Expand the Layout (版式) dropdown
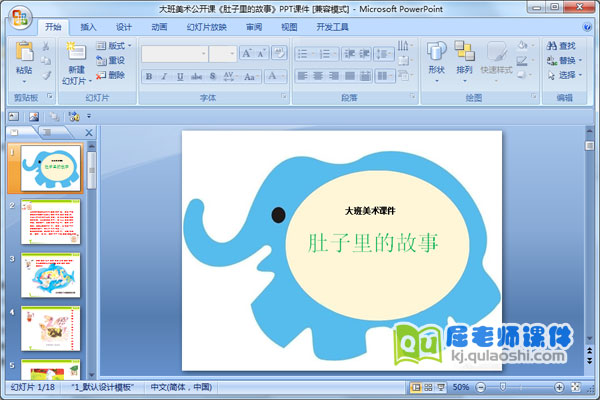The height and width of the screenshot is (400, 600). pos(113,46)
